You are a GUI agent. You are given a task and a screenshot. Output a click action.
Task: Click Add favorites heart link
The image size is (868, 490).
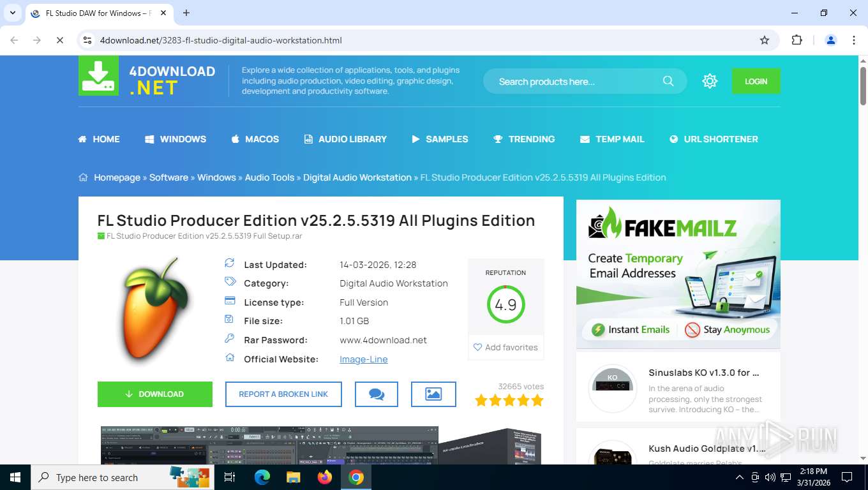[x=505, y=347]
